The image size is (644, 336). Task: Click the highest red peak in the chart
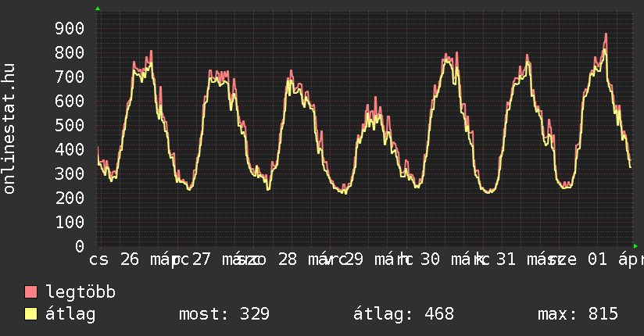(x=606, y=34)
